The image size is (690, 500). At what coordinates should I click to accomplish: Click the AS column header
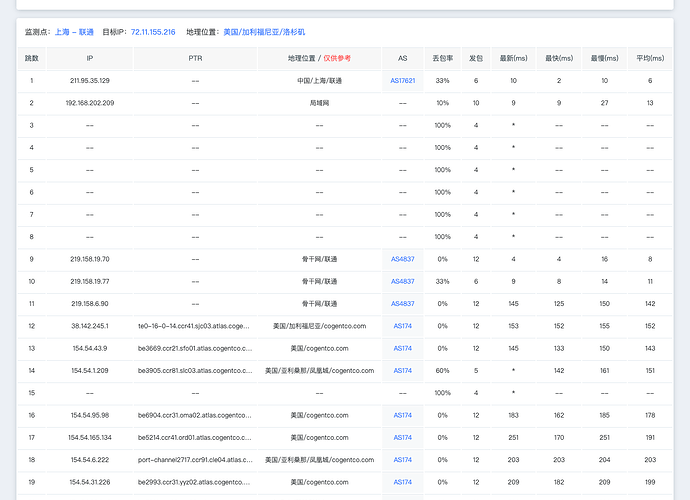(403, 58)
